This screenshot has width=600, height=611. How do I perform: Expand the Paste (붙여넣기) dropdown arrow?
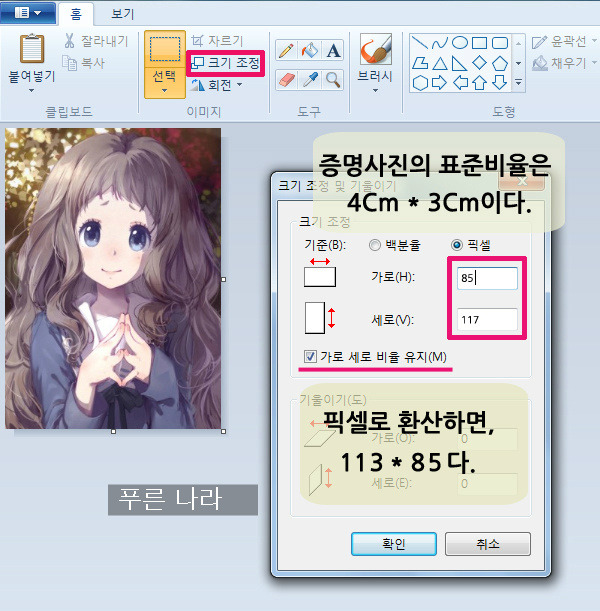32,91
